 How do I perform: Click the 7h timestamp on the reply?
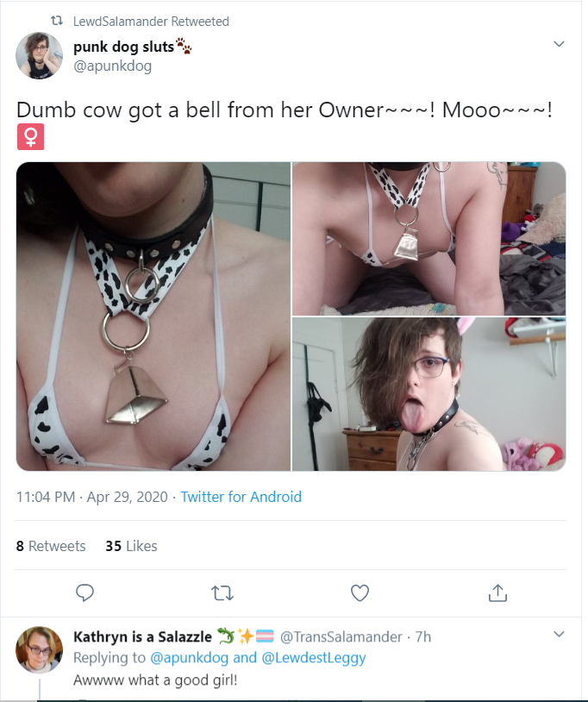tap(422, 636)
